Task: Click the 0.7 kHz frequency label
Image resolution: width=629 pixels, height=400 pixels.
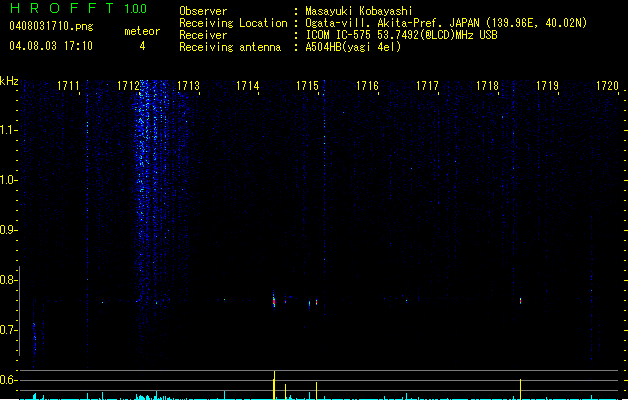Action: [8, 330]
